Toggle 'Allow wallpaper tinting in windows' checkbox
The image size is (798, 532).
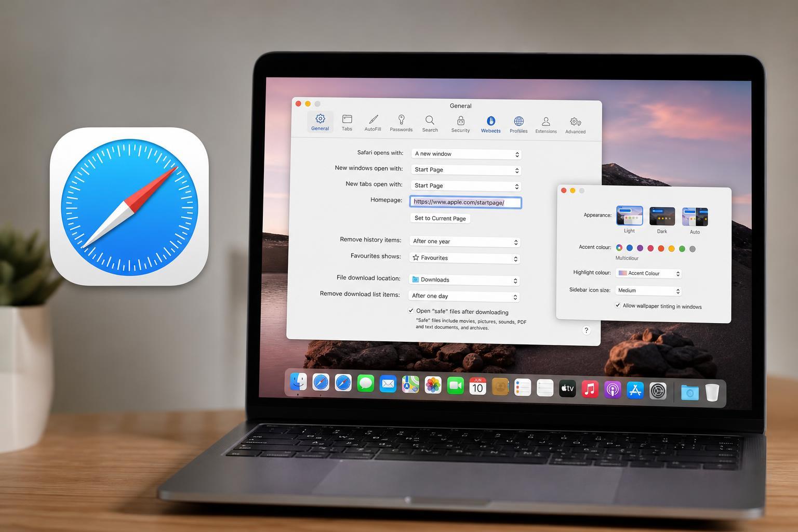click(x=618, y=305)
